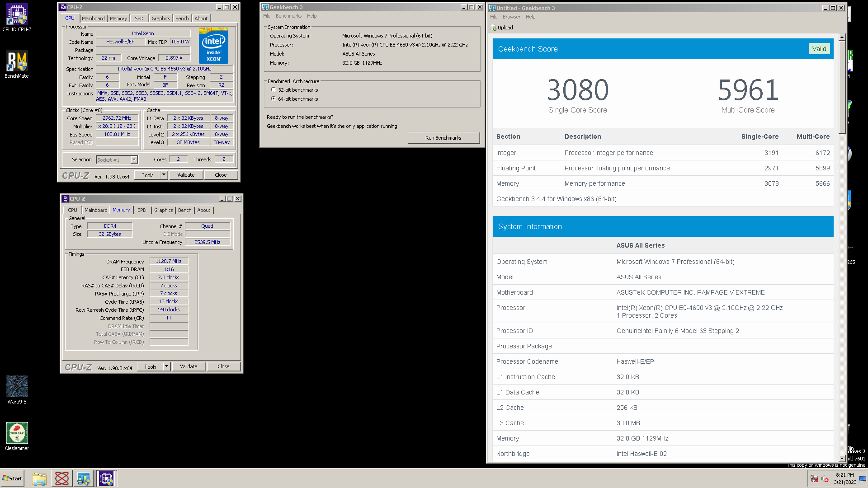The width and height of the screenshot is (868, 488).
Task: Switch to SPD tab in upper CPU-Z
Action: point(139,19)
